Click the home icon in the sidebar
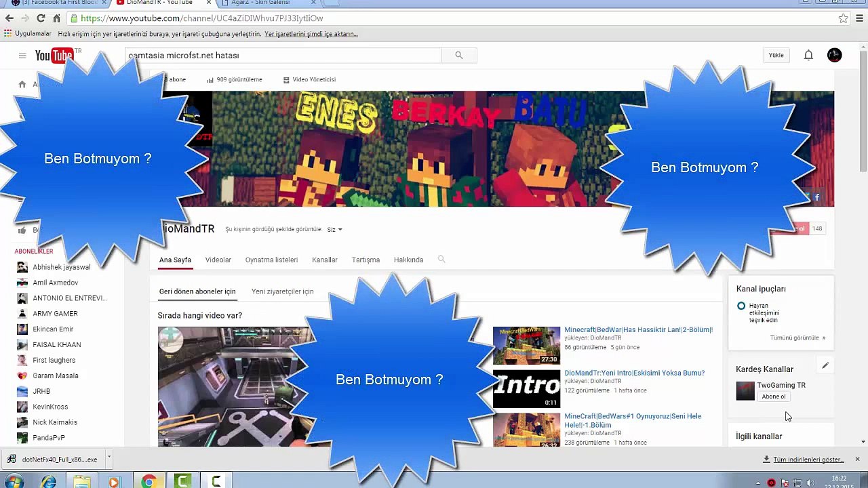The image size is (868, 488). pos(22,84)
